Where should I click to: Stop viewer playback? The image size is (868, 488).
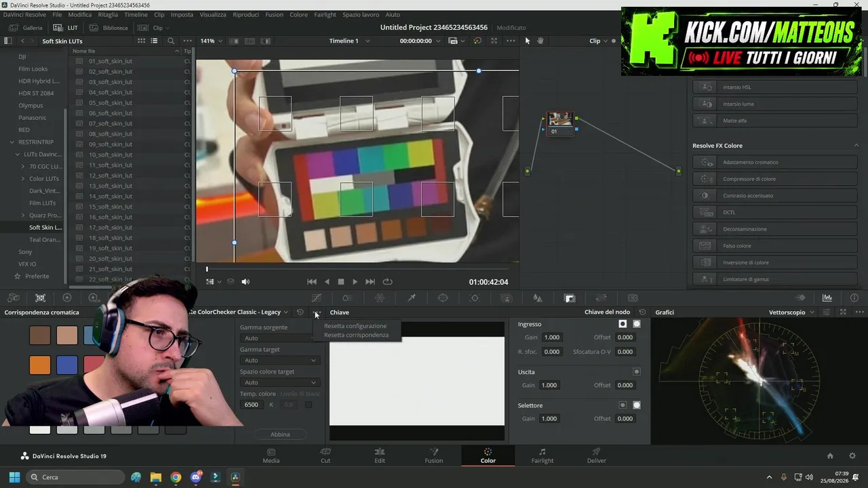click(340, 282)
